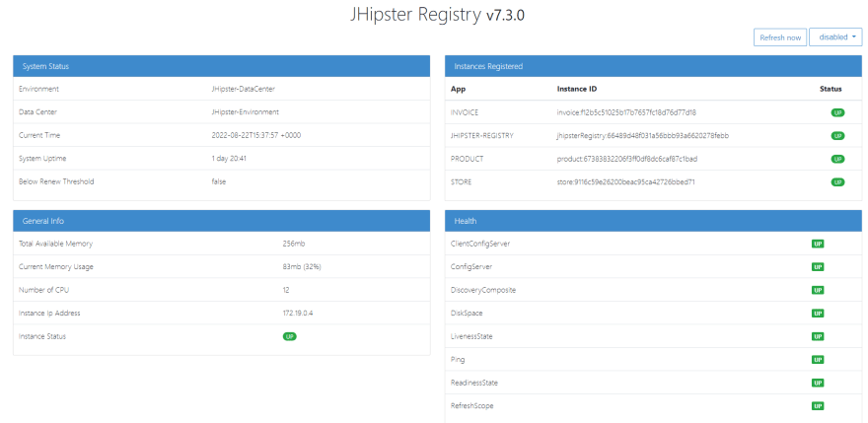
Task: Click the JHipster Registry v7.3.0 title
Action: click(x=437, y=15)
